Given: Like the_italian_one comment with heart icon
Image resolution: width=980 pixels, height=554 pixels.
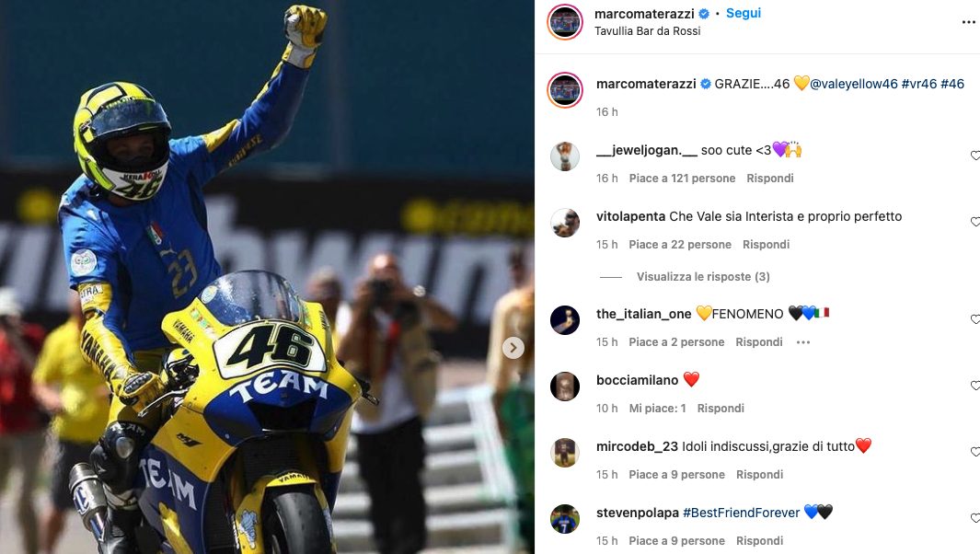Looking at the screenshot, I should [x=975, y=319].
